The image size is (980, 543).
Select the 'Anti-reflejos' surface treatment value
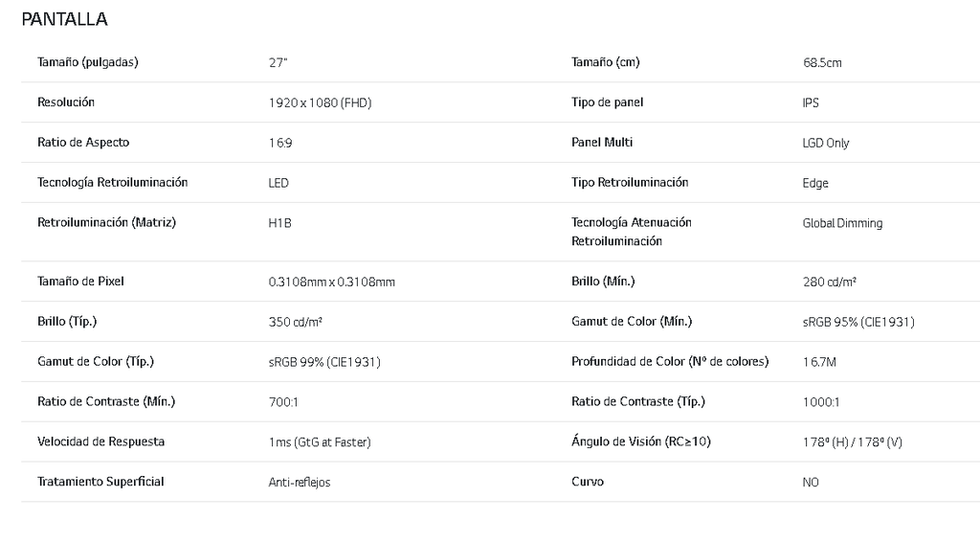[x=300, y=483]
